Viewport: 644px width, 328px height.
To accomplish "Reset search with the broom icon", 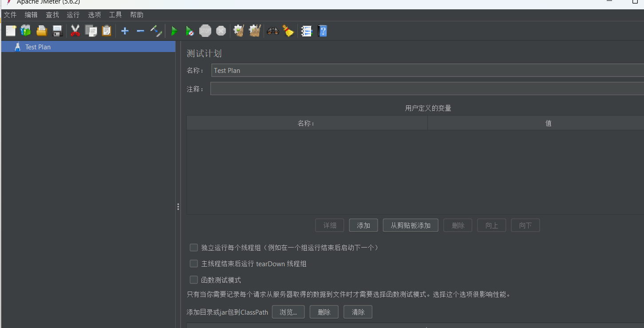I will pyautogui.click(x=288, y=31).
